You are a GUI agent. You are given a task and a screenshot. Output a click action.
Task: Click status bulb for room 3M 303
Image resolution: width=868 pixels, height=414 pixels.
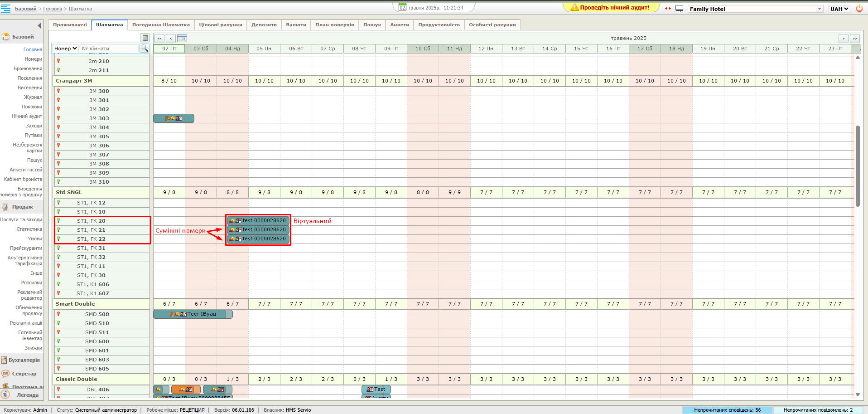58,118
